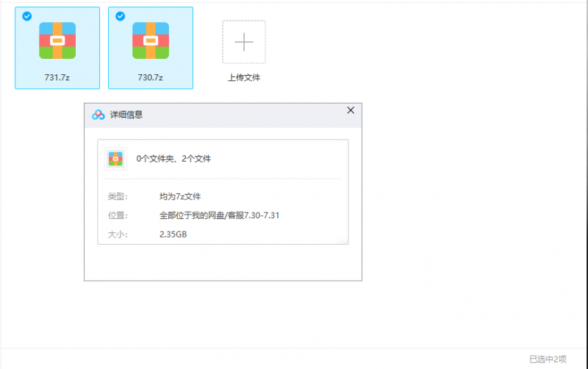Click the 类型 field label
The width and height of the screenshot is (588, 369).
coord(118,196)
